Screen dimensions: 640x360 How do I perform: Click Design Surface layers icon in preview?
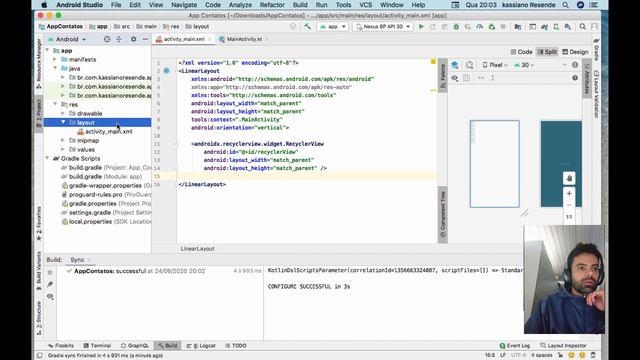pos(455,65)
